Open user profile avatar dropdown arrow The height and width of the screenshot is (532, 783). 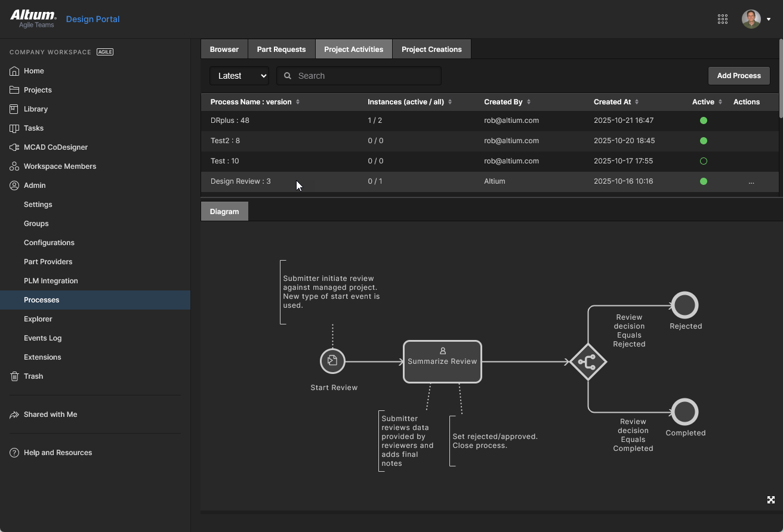point(769,20)
